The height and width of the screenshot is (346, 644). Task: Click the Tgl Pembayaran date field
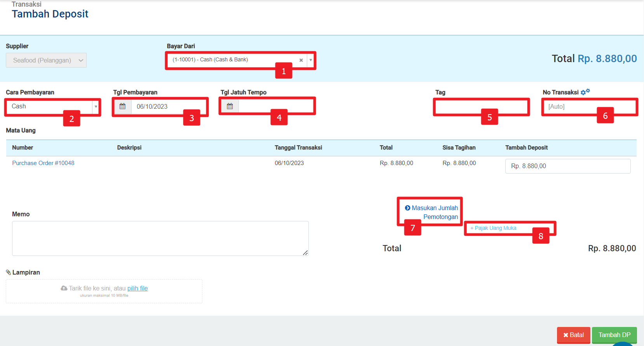(169, 106)
